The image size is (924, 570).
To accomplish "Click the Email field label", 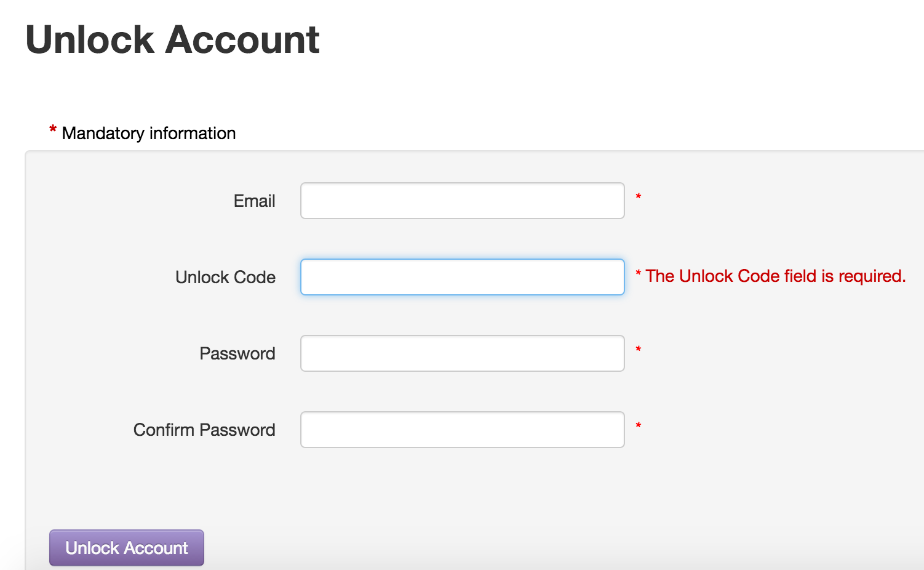I will (254, 201).
